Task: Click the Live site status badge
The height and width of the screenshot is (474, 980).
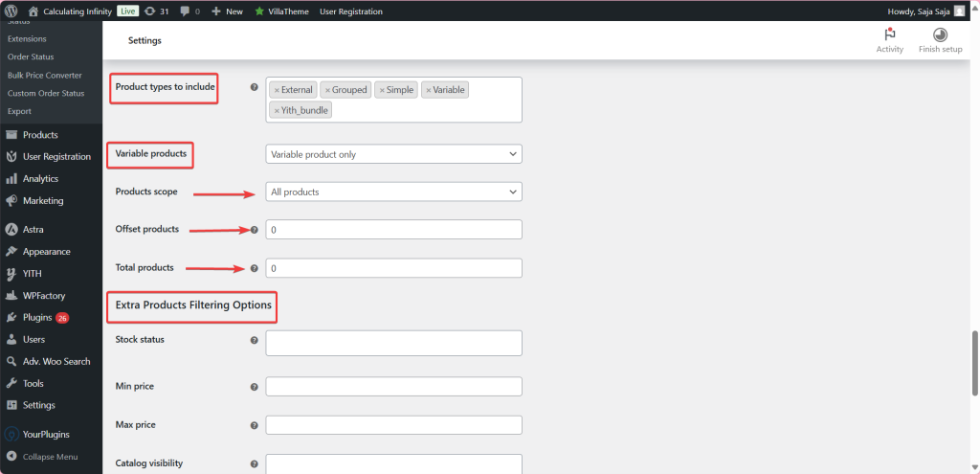Action: (127, 11)
